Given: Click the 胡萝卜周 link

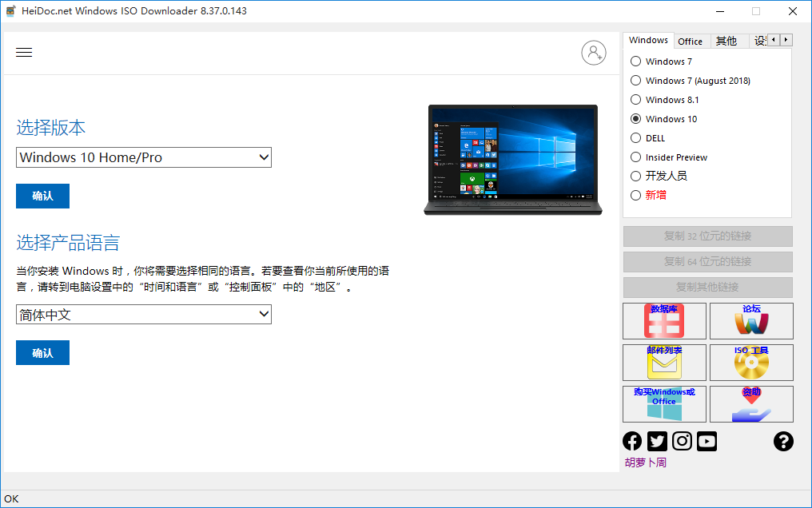Looking at the screenshot, I should pyautogui.click(x=645, y=462).
